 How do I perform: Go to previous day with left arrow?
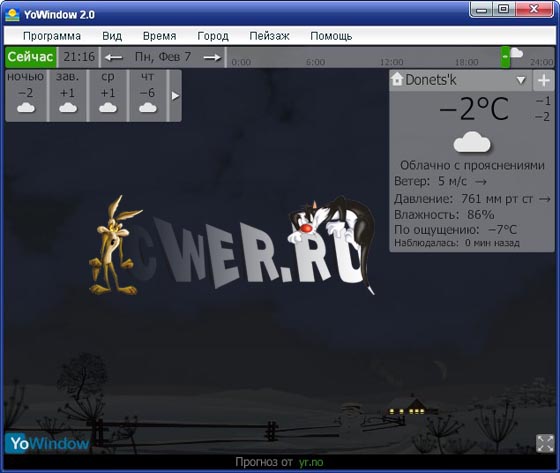[x=113, y=58]
